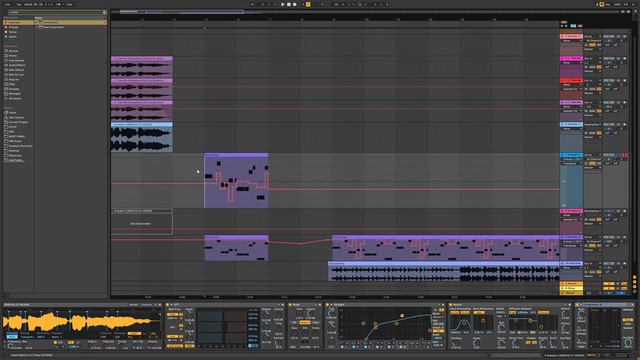Open Current Project under Places

tap(18, 122)
